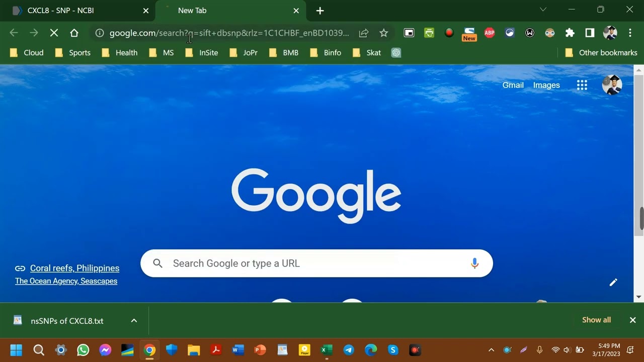The height and width of the screenshot is (362, 644).
Task: Open the Extensions puzzle menu
Action: tap(570, 33)
